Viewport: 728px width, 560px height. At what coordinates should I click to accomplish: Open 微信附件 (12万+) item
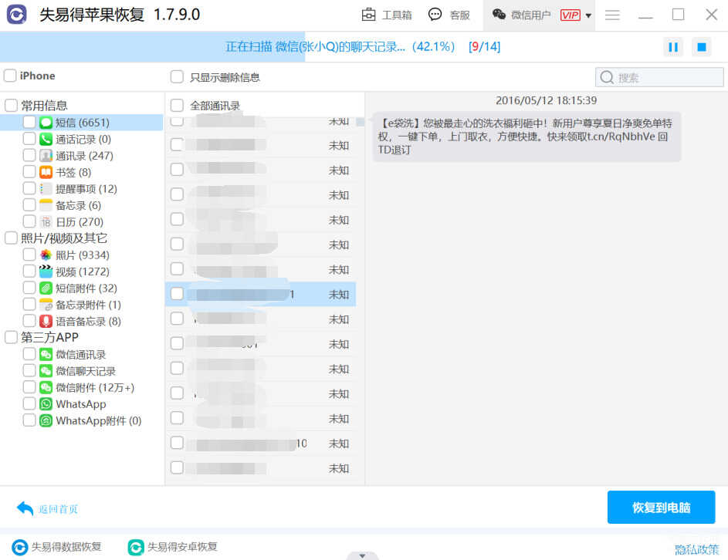[95, 387]
